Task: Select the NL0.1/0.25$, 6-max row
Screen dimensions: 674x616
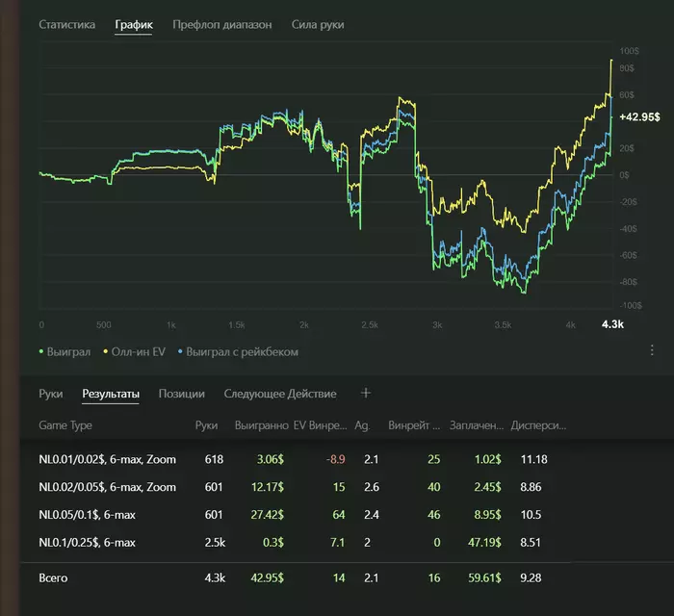Action: [87, 543]
